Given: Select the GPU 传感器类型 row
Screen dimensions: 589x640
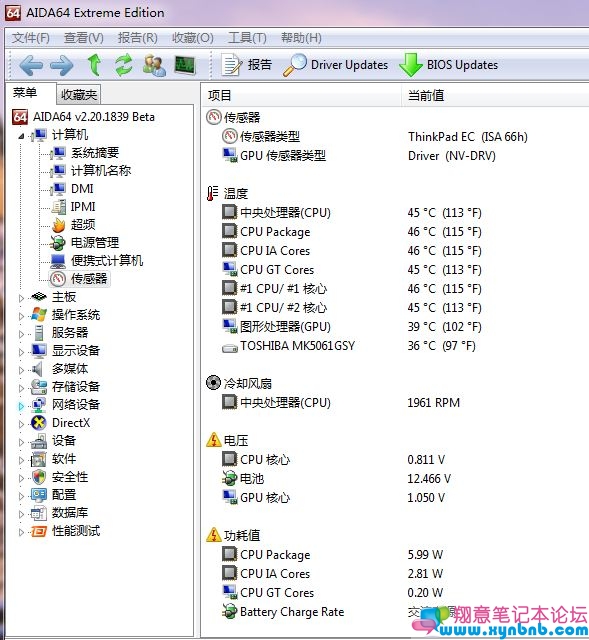Looking at the screenshot, I should (359, 156).
